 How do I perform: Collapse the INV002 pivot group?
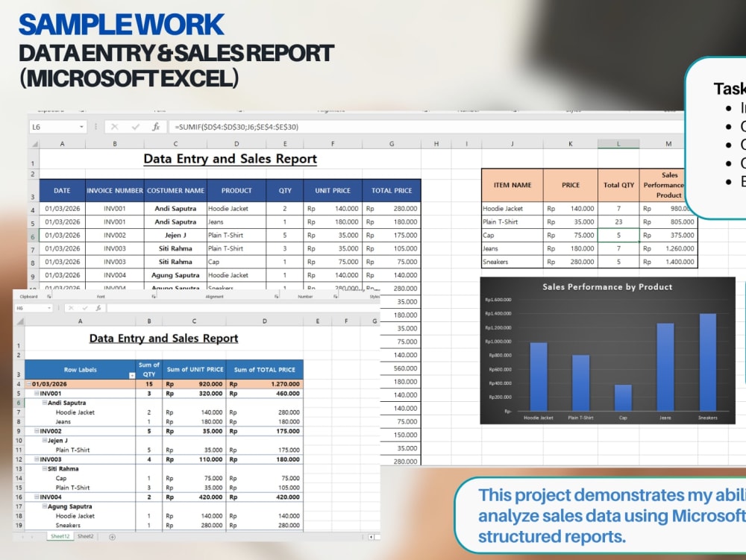tap(37, 431)
